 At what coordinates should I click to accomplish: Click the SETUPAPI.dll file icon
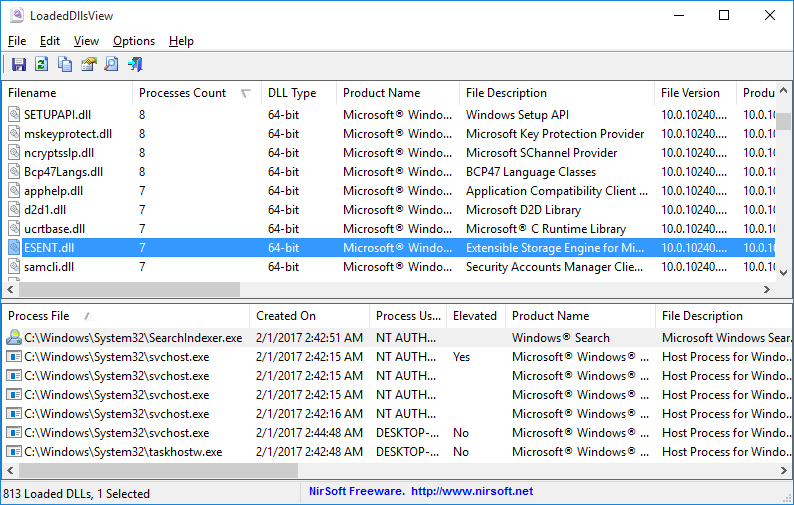point(14,115)
